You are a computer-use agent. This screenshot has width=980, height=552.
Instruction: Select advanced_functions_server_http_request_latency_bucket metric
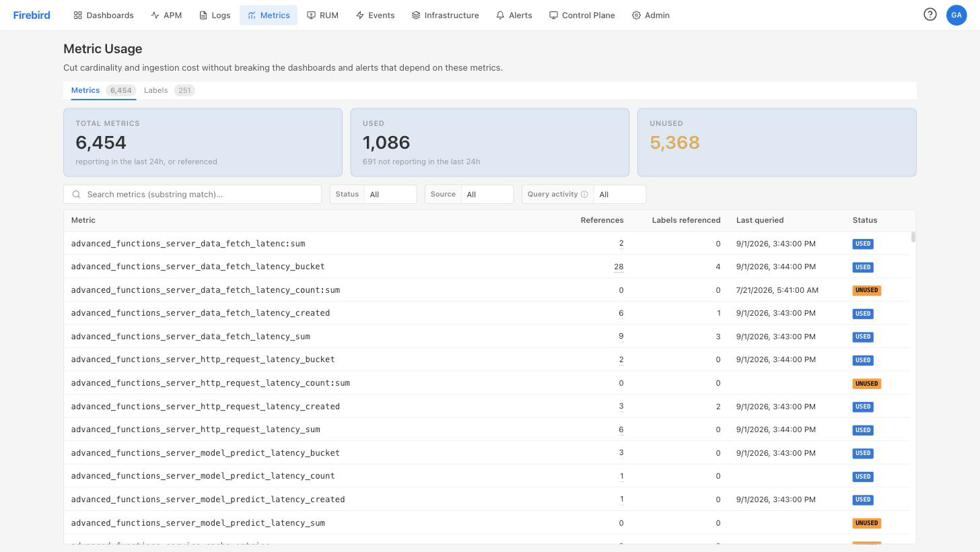coord(203,359)
